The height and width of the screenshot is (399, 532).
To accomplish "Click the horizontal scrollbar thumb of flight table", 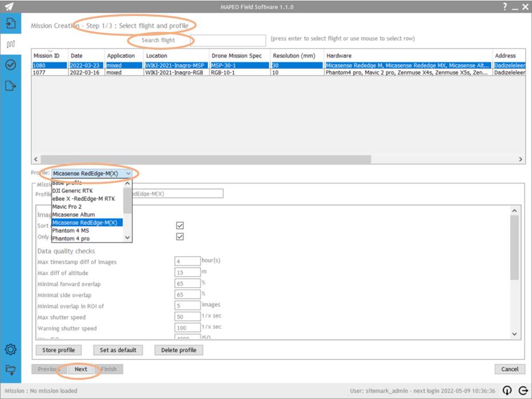I will [206, 159].
